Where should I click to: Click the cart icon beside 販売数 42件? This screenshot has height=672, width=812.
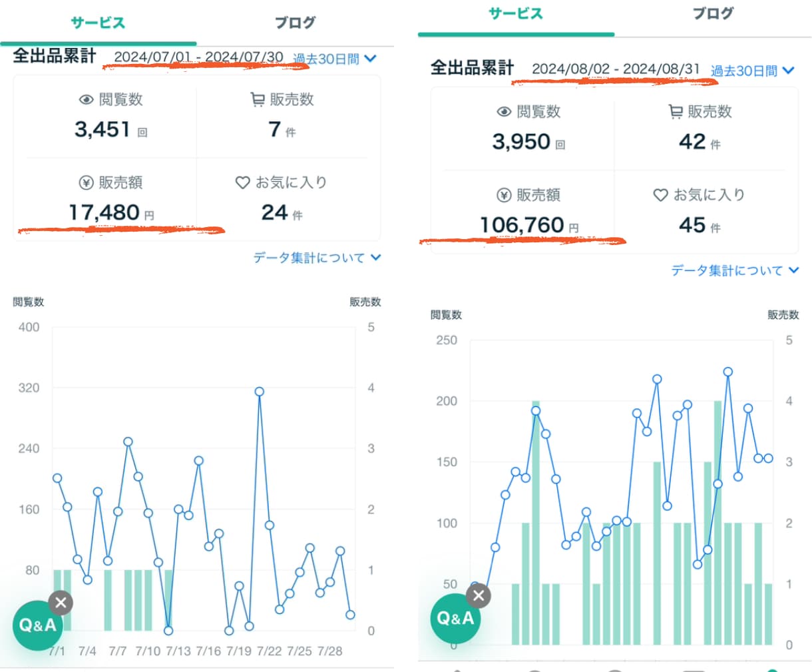click(x=676, y=112)
